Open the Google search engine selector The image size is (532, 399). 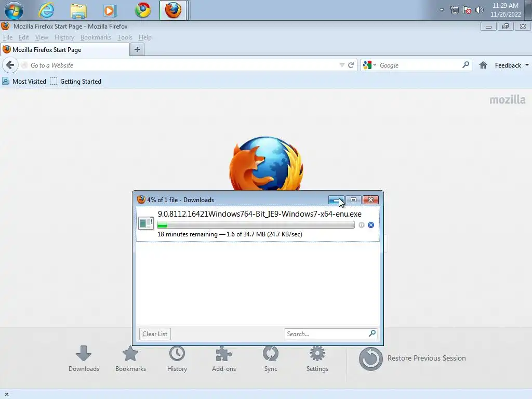pyautogui.click(x=369, y=65)
